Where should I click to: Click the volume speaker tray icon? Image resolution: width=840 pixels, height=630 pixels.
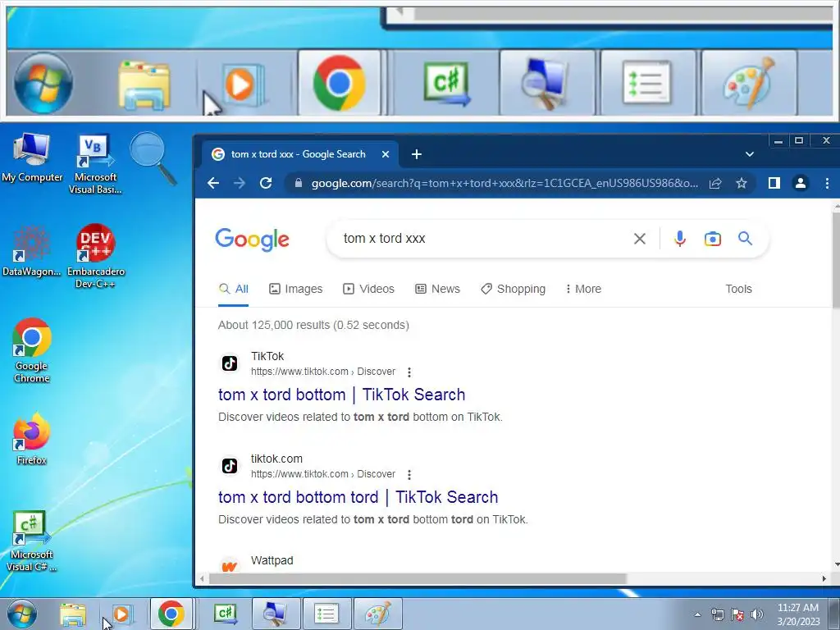[x=757, y=614]
